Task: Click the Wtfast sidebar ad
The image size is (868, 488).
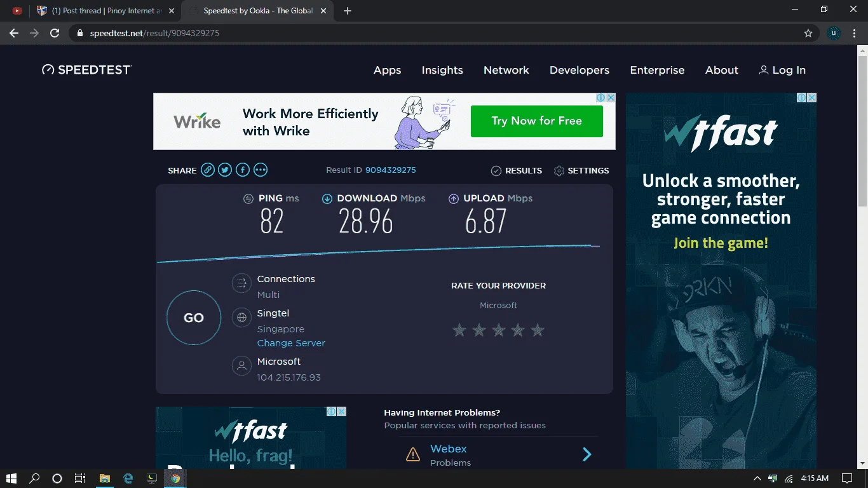Action: pyautogui.click(x=721, y=281)
